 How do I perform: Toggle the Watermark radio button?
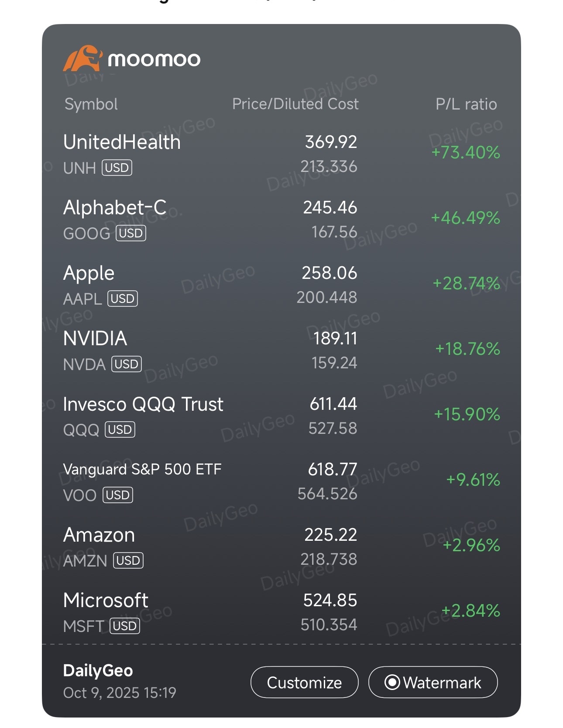(392, 682)
